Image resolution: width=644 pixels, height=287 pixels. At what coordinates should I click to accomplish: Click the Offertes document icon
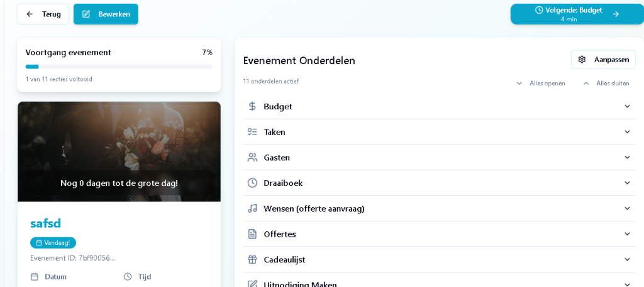[252, 234]
